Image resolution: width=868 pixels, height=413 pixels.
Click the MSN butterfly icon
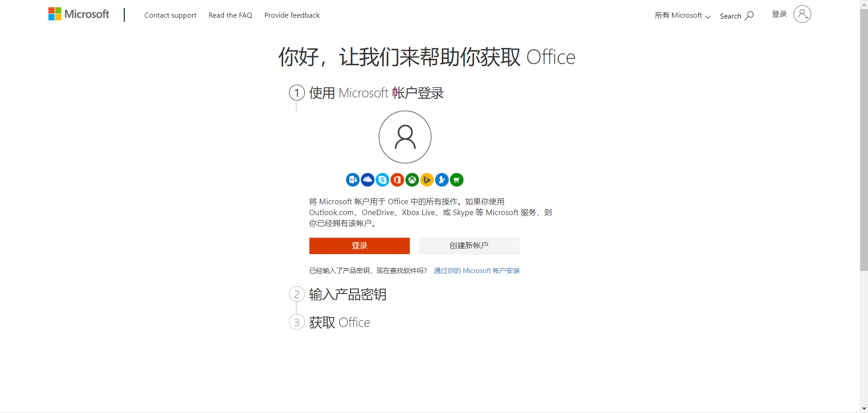tap(442, 180)
